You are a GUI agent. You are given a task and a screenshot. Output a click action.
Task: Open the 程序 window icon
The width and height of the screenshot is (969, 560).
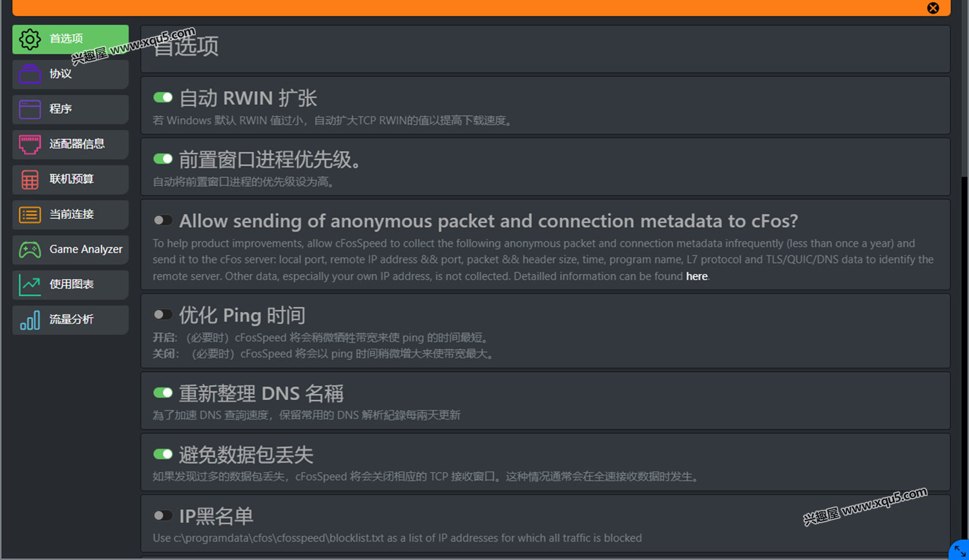coord(30,109)
